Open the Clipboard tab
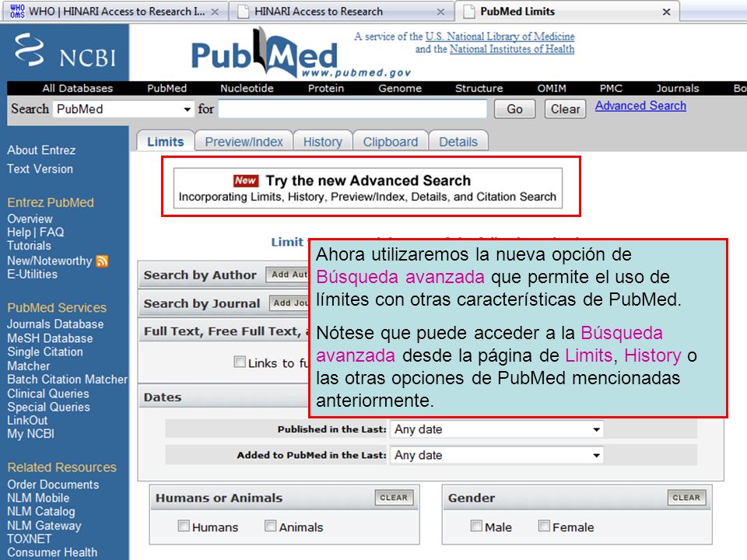The image size is (747, 560). [x=390, y=142]
